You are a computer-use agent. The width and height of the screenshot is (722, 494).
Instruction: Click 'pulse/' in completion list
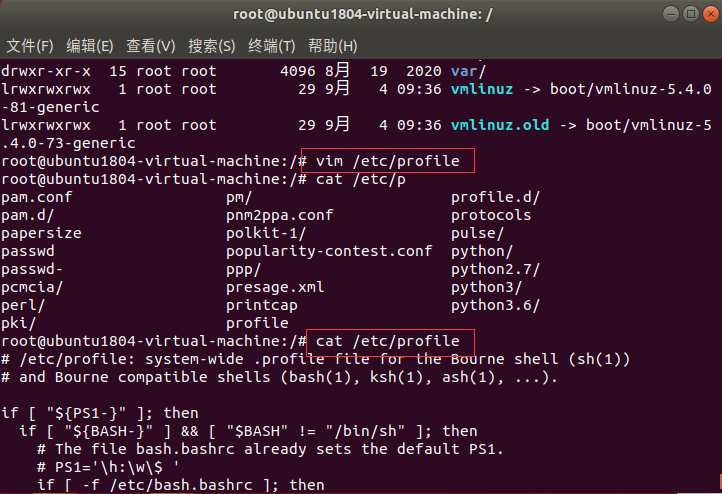point(477,233)
